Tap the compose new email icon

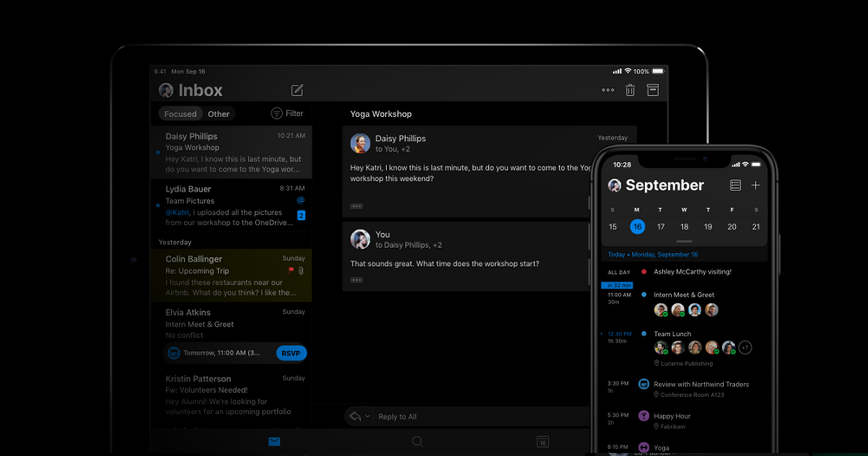pos(297,90)
